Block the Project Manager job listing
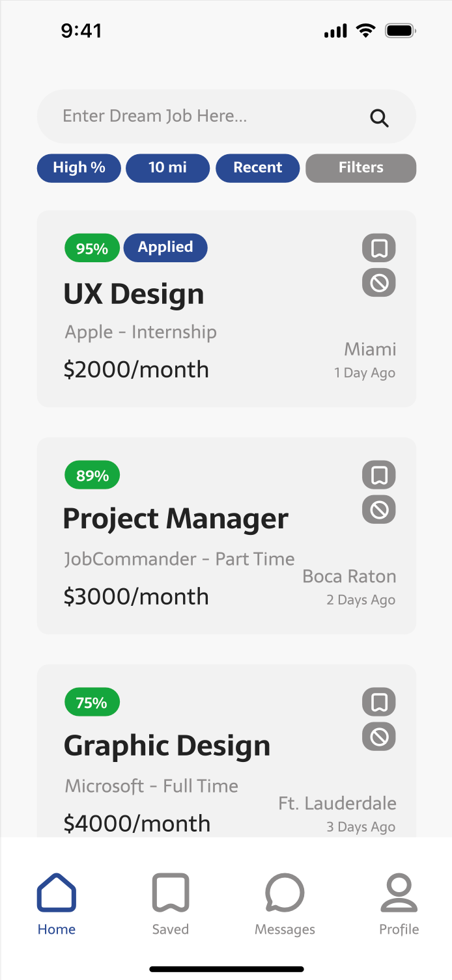This screenshot has height=980, width=452. point(379,510)
